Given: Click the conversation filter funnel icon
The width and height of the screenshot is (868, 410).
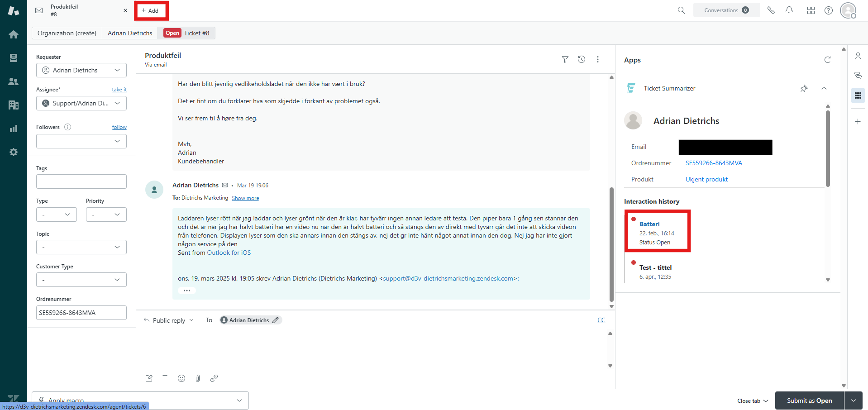Looking at the screenshot, I should [x=565, y=59].
